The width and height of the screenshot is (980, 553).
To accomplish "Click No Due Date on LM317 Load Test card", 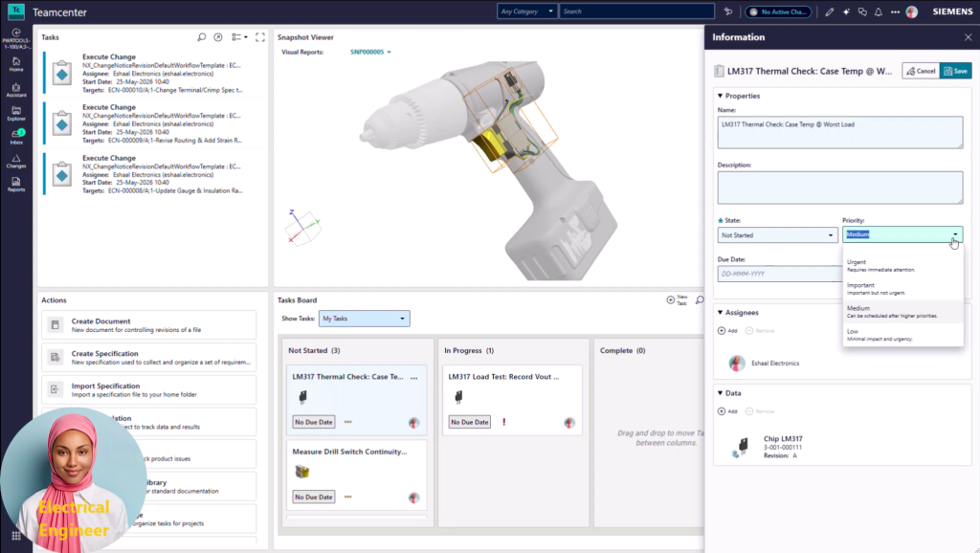I will point(469,423).
